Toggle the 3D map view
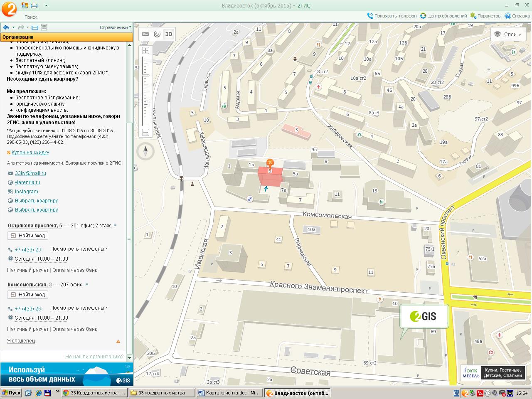The height and width of the screenshot is (399, 532). point(169,34)
